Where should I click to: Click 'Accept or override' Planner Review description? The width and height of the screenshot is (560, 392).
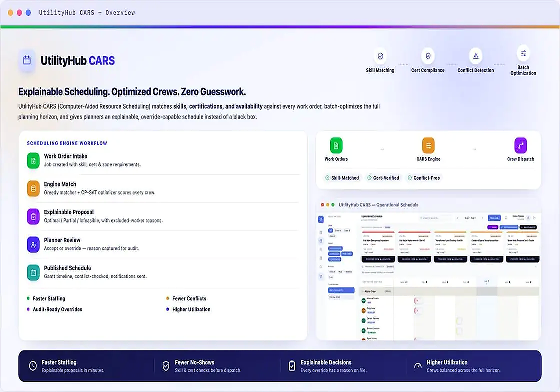pyautogui.click(x=91, y=248)
